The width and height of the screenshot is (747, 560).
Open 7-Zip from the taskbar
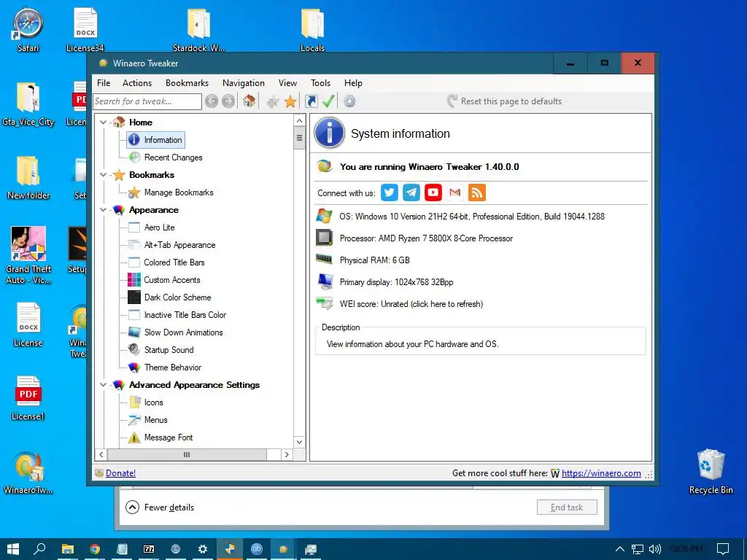click(x=149, y=549)
